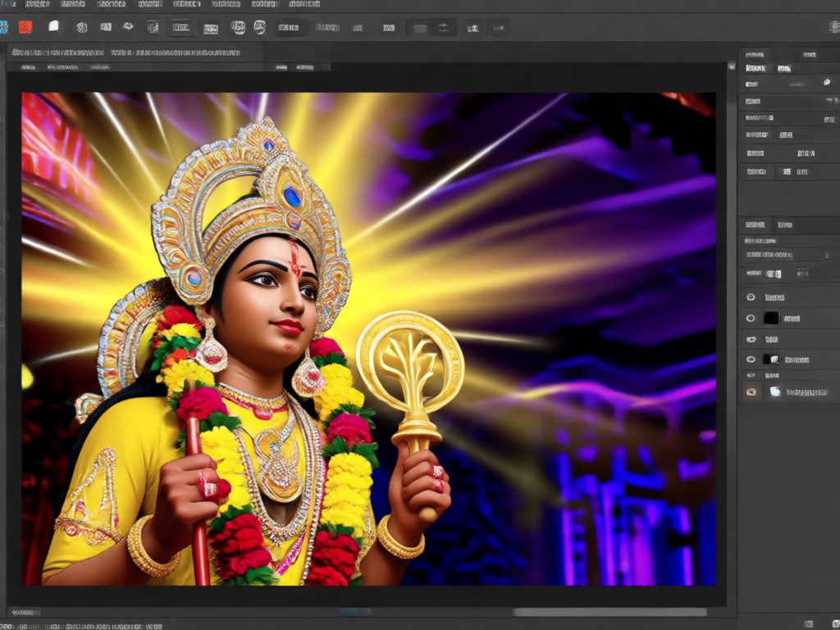Click the small icon at the canvas top-right corner
840x630 pixels.
click(x=732, y=66)
